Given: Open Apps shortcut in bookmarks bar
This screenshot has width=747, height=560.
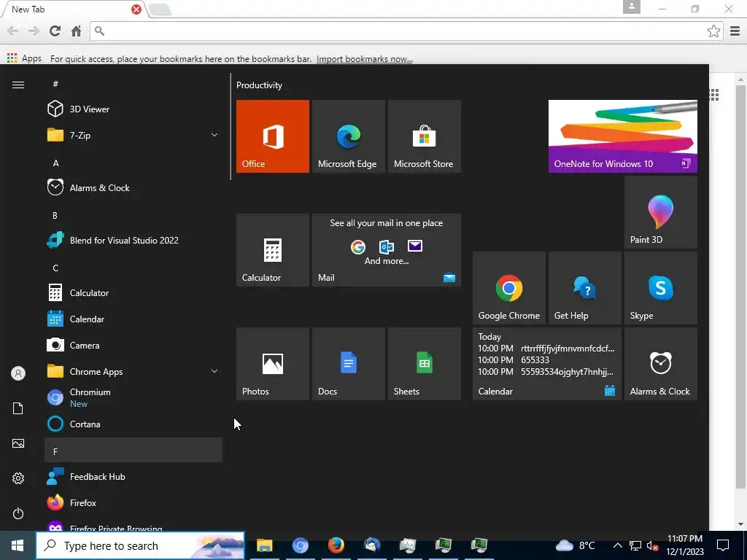Looking at the screenshot, I should coord(24,58).
